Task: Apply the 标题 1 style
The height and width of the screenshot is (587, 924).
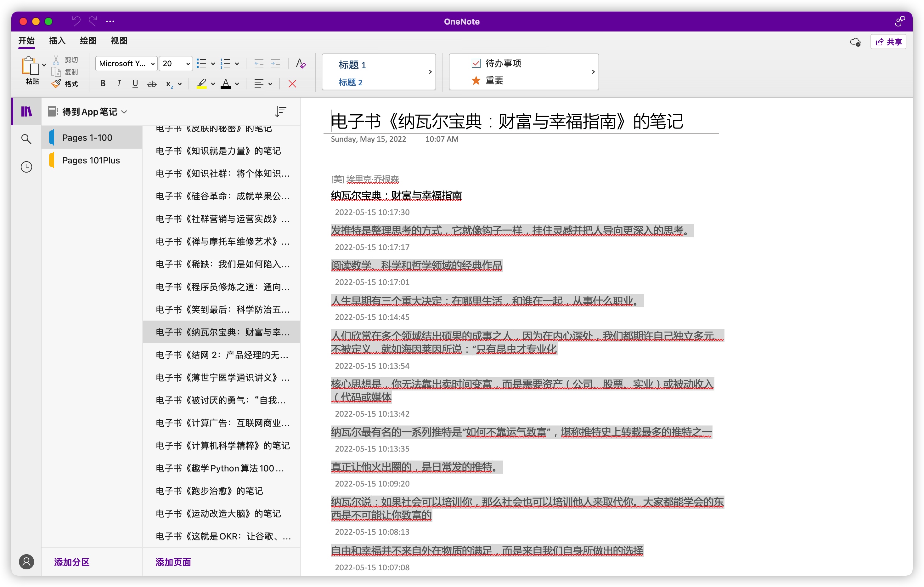Action: click(353, 65)
